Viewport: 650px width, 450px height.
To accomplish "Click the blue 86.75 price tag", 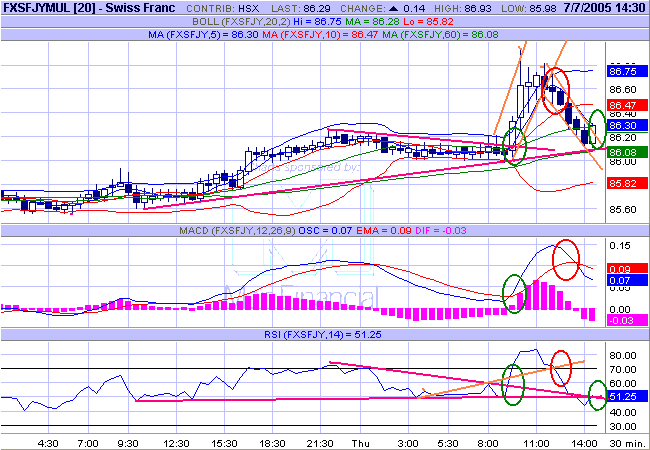I will [x=626, y=71].
